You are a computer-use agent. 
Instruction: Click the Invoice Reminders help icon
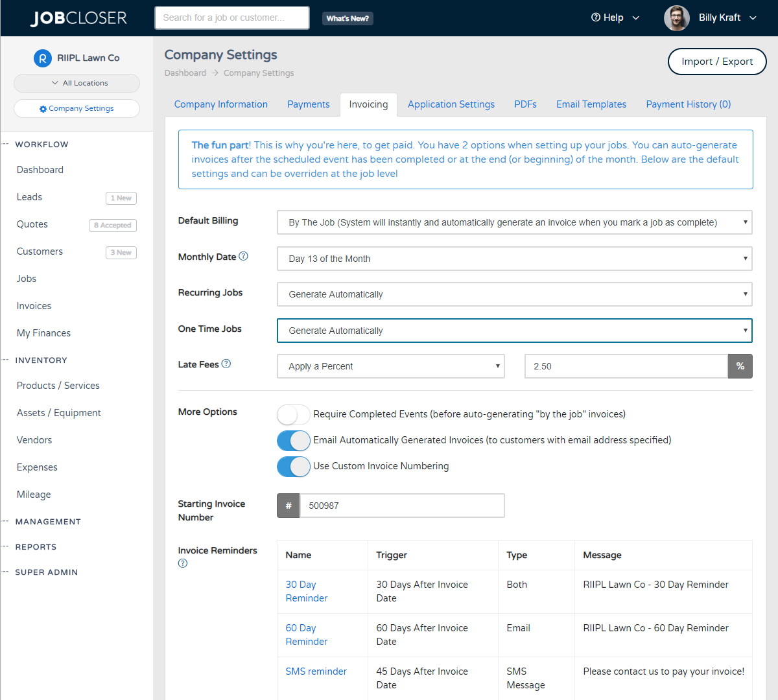[182, 563]
